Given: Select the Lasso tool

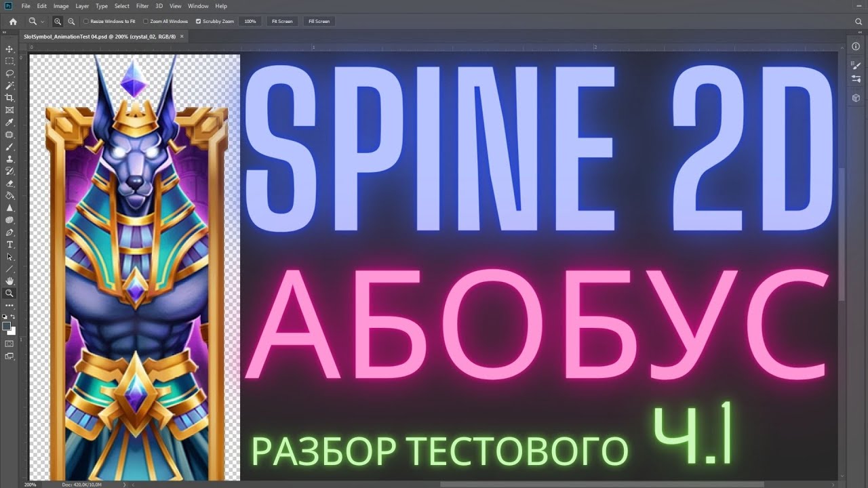Looking at the screenshot, I should [x=9, y=73].
